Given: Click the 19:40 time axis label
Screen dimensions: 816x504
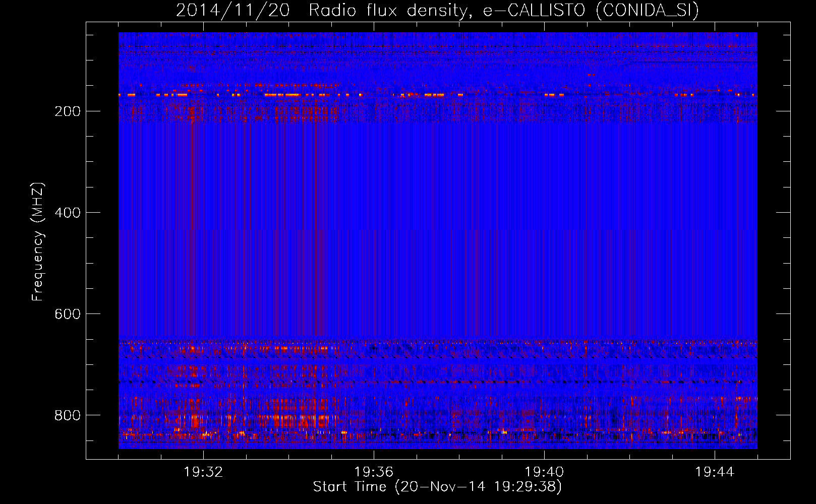Looking at the screenshot, I should (x=544, y=472).
